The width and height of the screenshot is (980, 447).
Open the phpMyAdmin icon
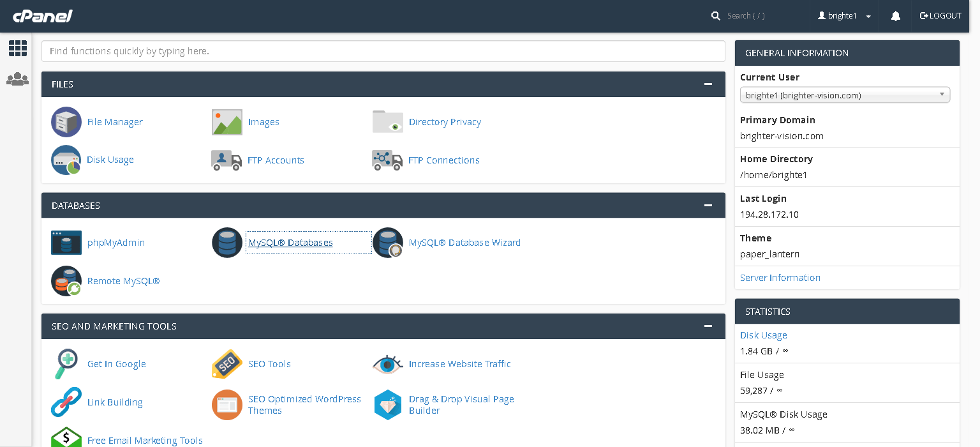pos(66,243)
